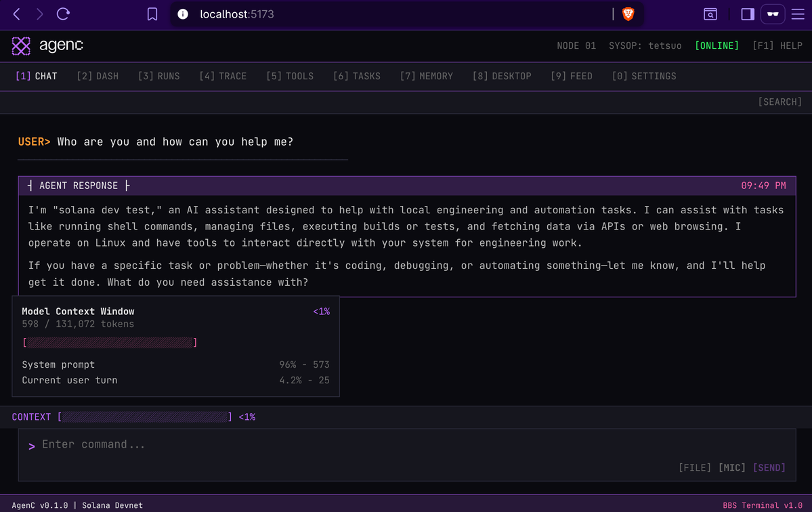Open the [9] FEED tab
This screenshot has height=512, width=812.
coord(572,76)
